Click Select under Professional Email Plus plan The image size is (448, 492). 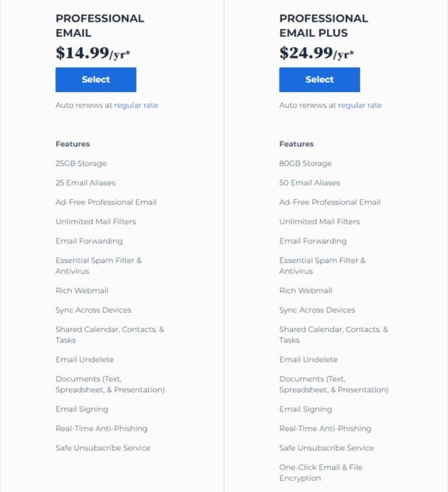tap(319, 79)
